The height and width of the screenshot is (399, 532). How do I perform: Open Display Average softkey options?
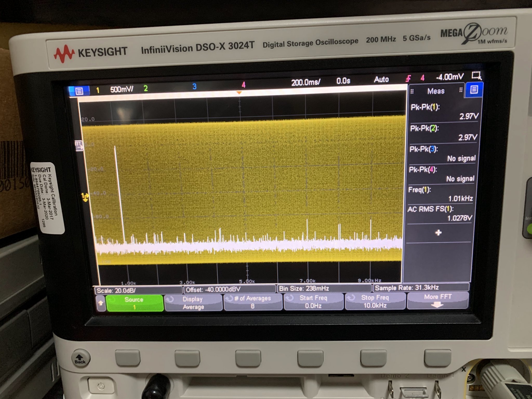click(x=193, y=303)
